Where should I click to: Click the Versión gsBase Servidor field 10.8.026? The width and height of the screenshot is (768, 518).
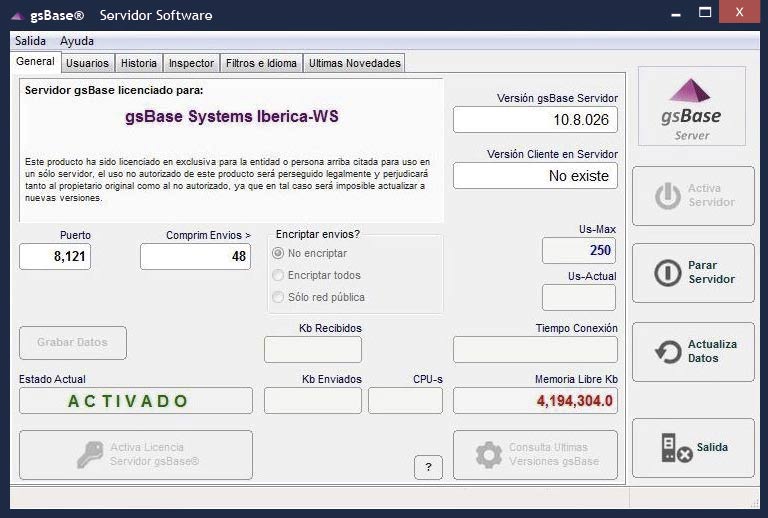[x=535, y=120]
